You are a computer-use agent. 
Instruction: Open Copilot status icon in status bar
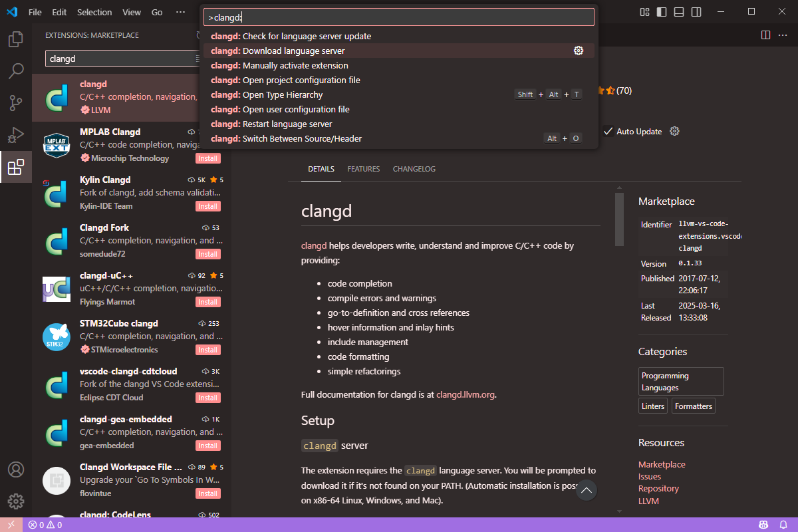[x=763, y=525]
